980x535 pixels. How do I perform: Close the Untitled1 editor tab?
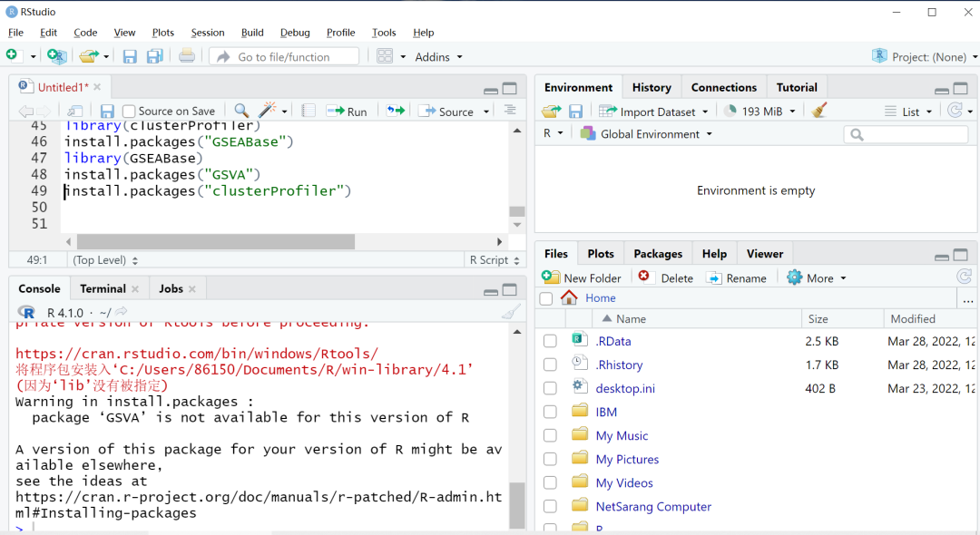(97, 87)
